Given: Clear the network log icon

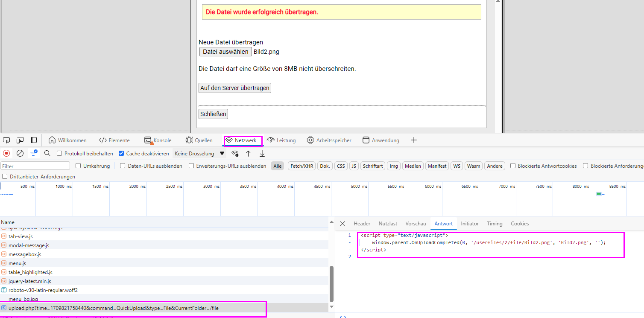Looking at the screenshot, I should [x=20, y=153].
